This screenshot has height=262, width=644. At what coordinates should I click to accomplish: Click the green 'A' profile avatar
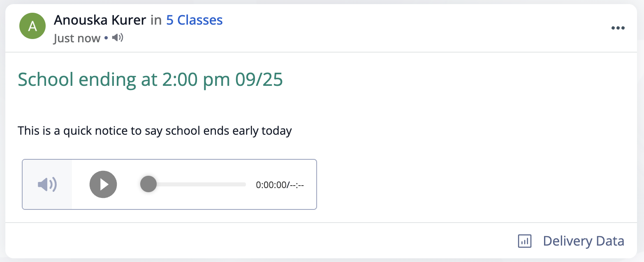32,26
